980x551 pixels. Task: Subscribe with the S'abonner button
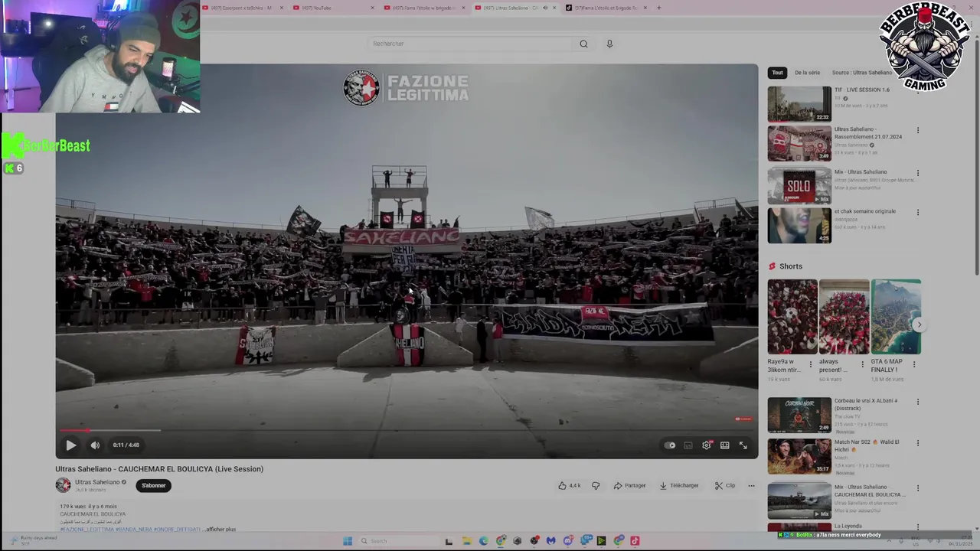(153, 485)
